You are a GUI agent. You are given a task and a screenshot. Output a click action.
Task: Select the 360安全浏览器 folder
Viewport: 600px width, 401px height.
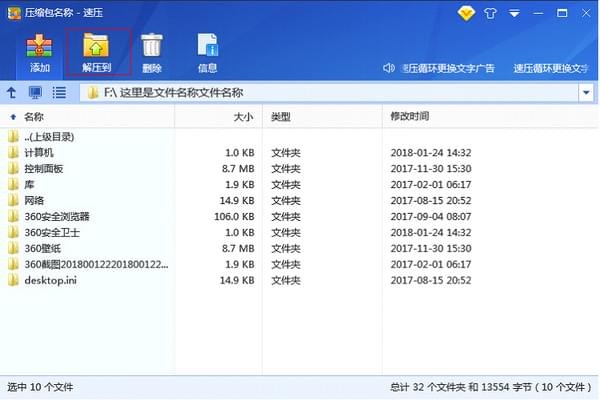(x=56, y=216)
